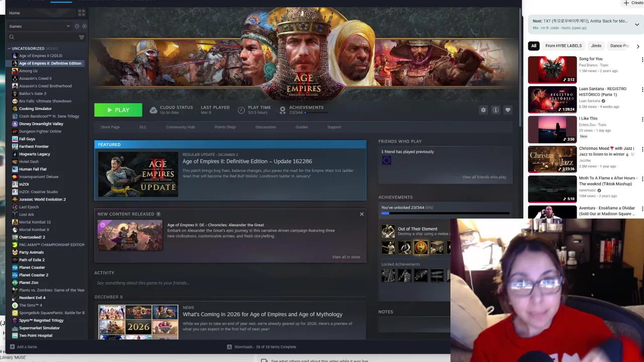Screen dimensions: 644x362
Task: Click the Overcooked! 2 game icon
Action: coord(15,237)
